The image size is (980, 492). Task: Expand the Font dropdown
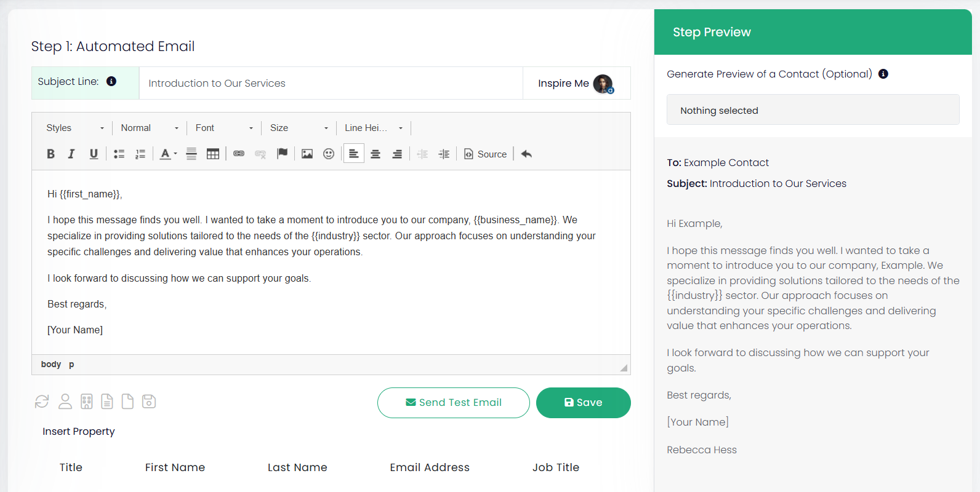(x=223, y=128)
